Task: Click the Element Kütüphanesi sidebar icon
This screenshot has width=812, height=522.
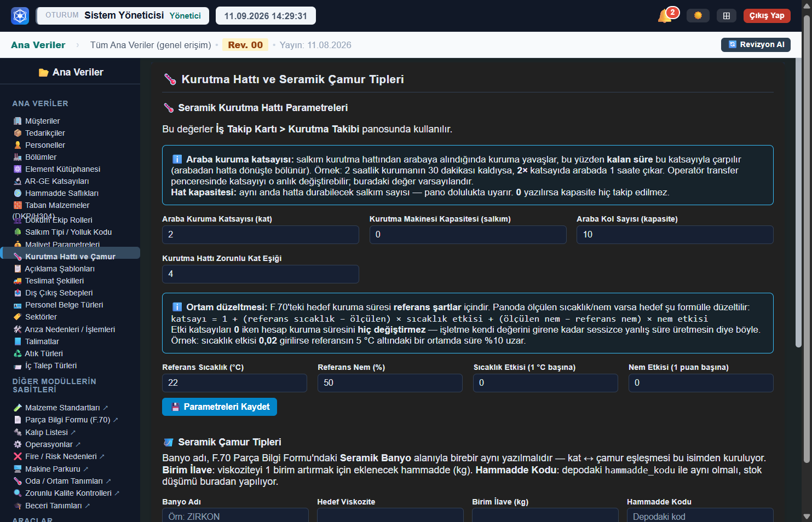Action: (18, 169)
